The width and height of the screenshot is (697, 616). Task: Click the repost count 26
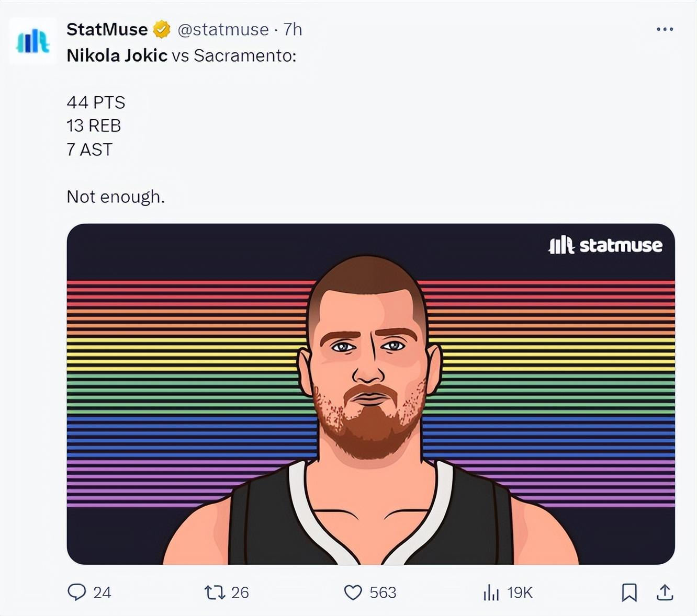click(240, 592)
